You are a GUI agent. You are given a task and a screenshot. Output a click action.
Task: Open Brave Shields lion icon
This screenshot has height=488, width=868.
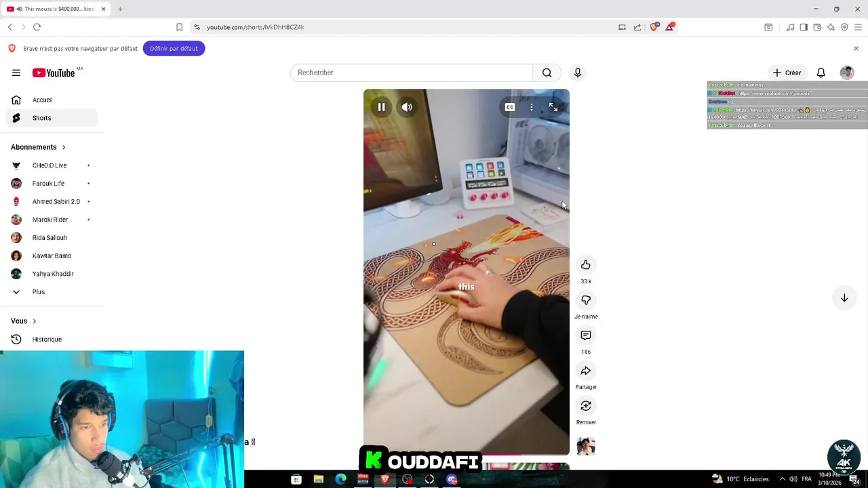654,27
